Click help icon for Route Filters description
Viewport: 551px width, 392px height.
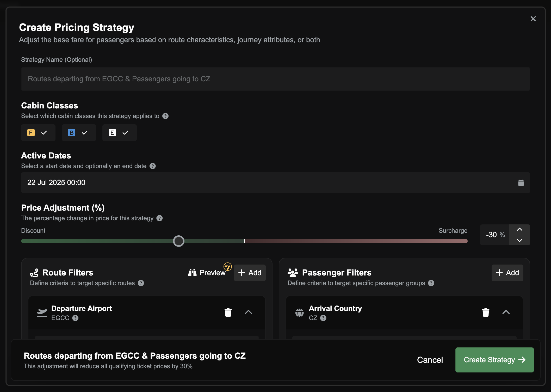coord(141,283)
